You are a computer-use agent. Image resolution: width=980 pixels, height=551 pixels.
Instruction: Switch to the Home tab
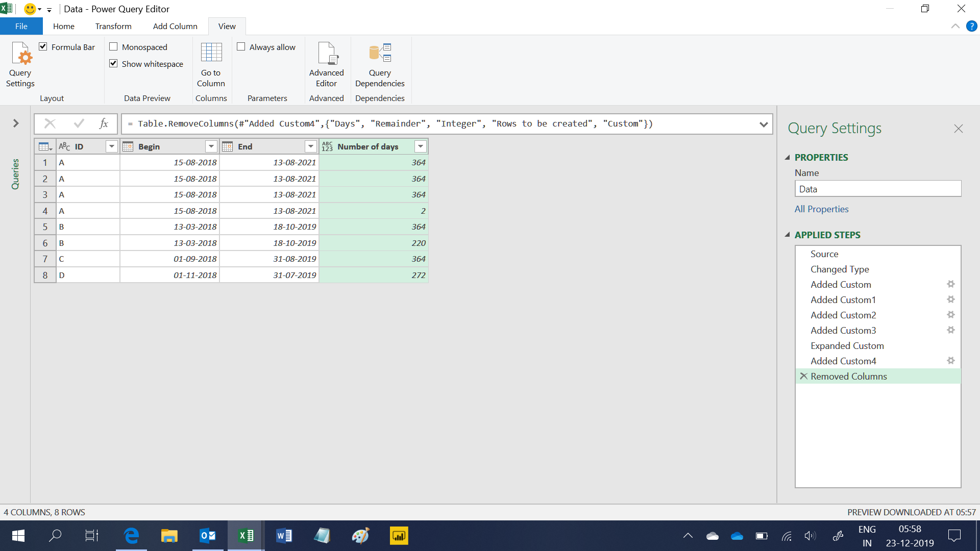pyautogui.click(x=64, y=26)
